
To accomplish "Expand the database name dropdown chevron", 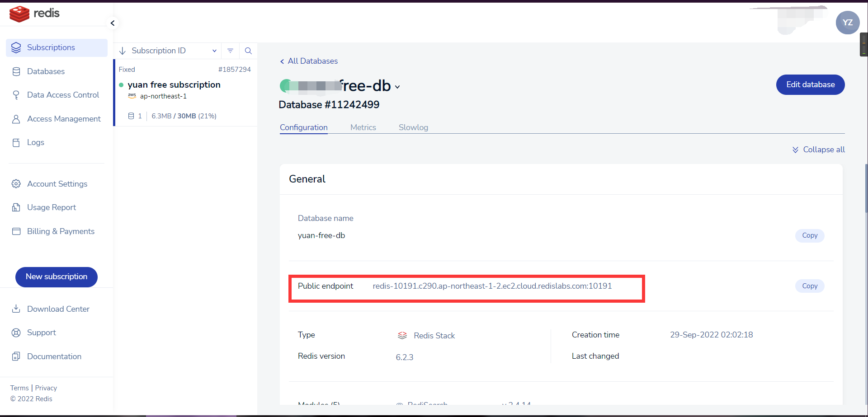I will tap(397, 87).
